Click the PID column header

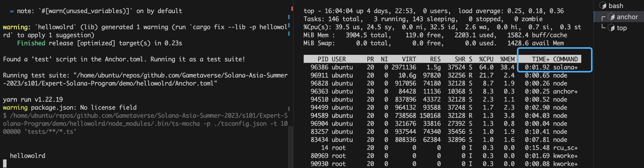pos(323,59)
